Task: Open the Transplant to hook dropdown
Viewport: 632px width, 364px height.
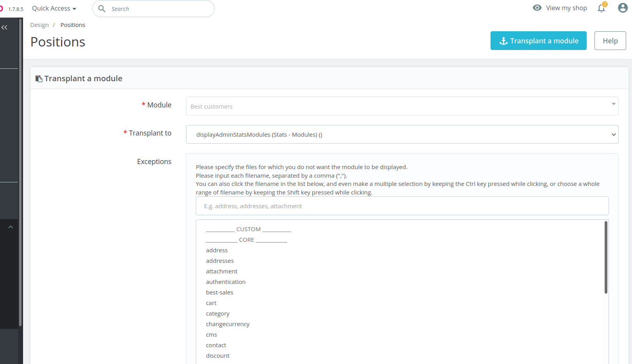Action: coord(402,134)
